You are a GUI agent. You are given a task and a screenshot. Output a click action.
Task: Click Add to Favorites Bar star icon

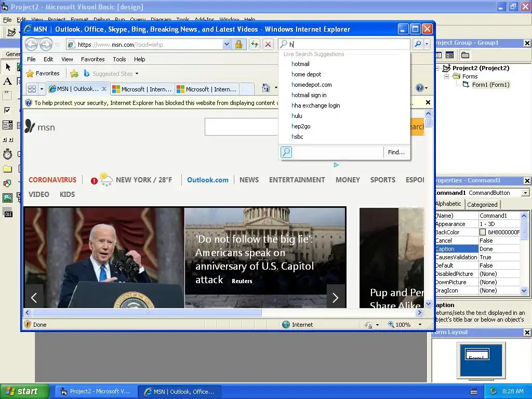(x=74, y=73)
